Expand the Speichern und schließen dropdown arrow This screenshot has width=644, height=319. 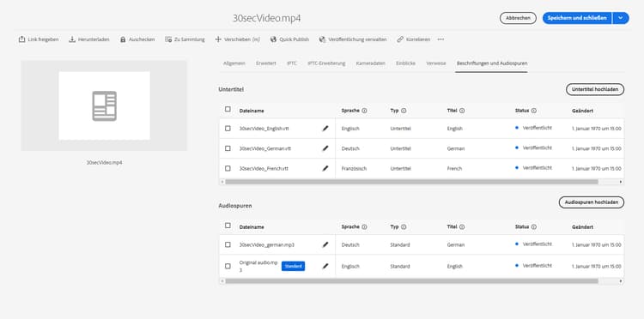621,18
